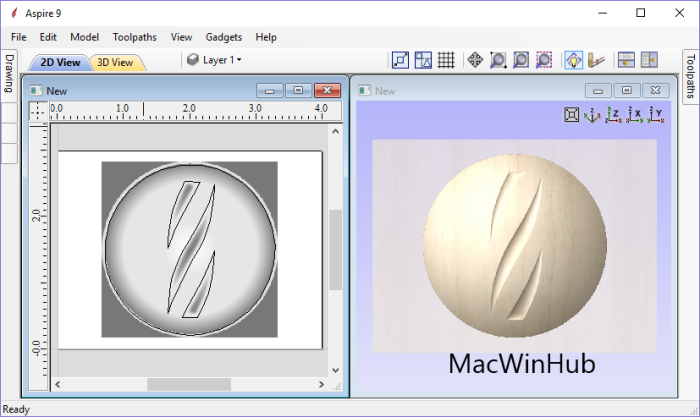Click the Ready status bar text
The height and width of the screenshot is (417, 700).
16,409
